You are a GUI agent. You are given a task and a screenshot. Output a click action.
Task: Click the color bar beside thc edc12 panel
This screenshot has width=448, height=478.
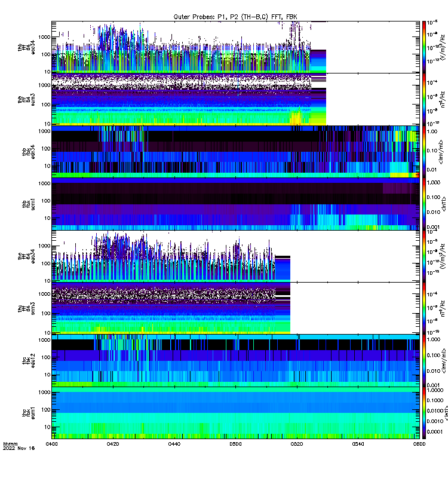click(424, 361)
